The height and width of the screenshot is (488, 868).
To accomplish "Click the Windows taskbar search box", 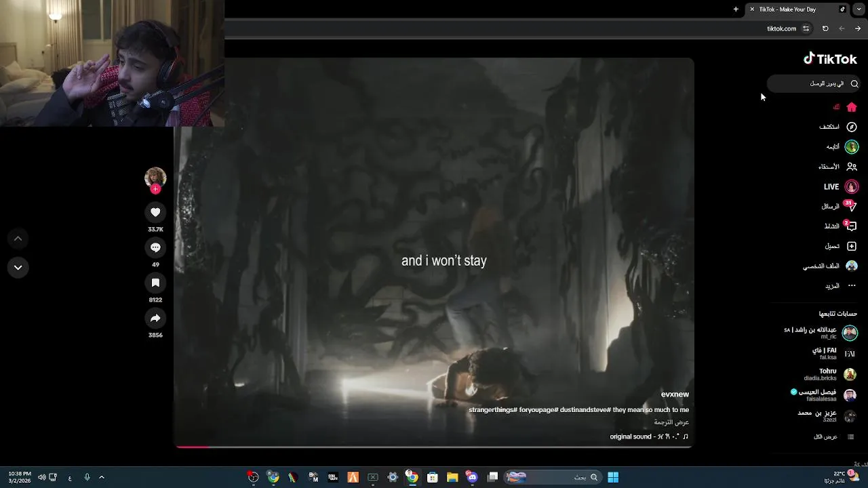I will (x=553, y=477).
